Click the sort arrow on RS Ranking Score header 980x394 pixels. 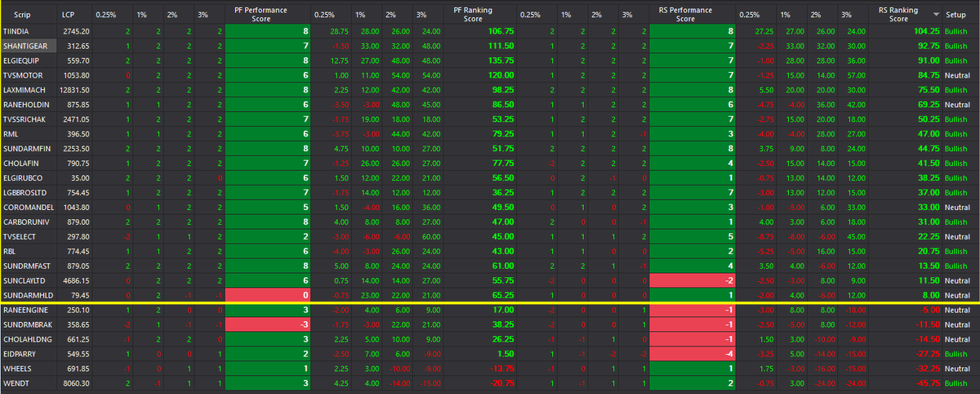(x=935, y=14)
